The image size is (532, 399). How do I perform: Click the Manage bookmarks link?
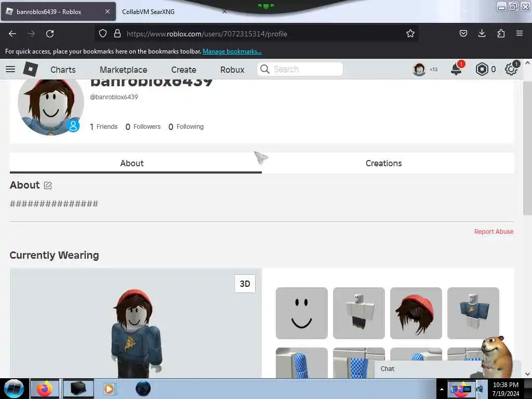[232, 51]
